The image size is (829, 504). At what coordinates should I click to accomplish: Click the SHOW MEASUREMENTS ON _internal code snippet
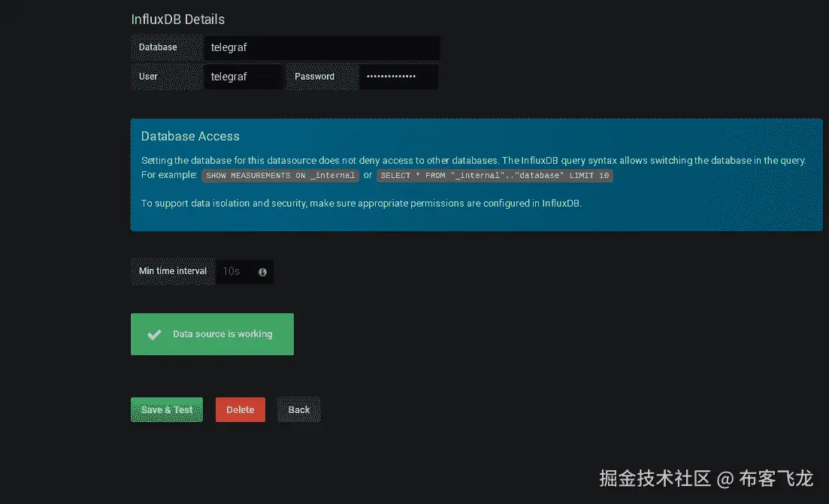(x=280, y=176)
